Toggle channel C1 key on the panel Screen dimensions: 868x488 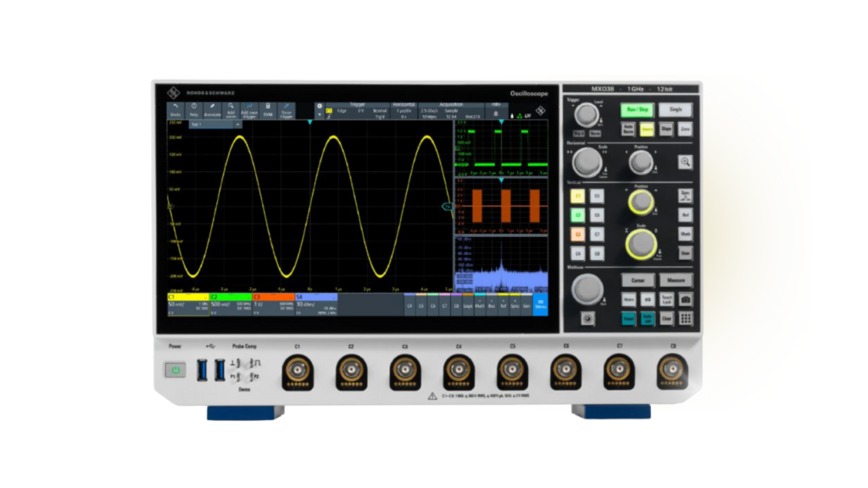pyautogui.click(x=578, y=196)
